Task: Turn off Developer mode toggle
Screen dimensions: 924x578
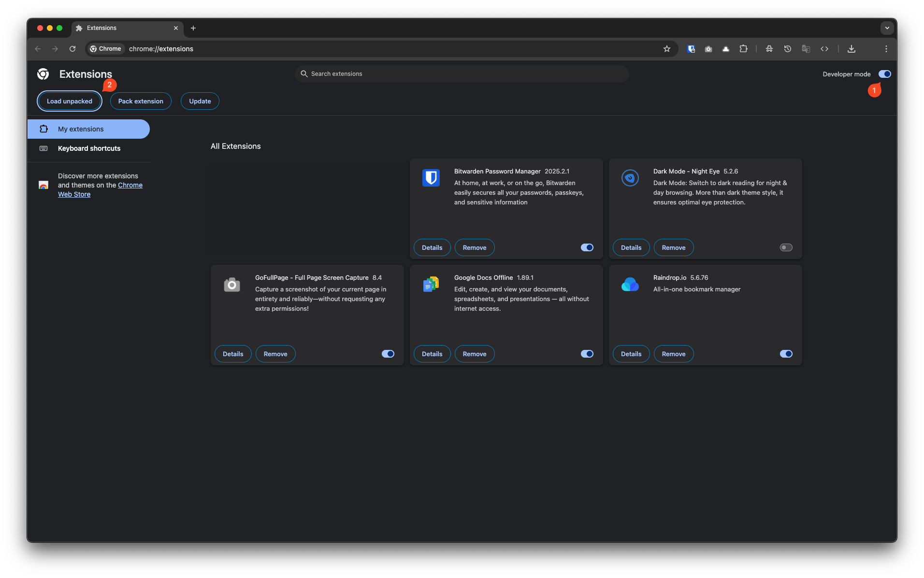Action: pyautogui.click(x=884, y=74)
